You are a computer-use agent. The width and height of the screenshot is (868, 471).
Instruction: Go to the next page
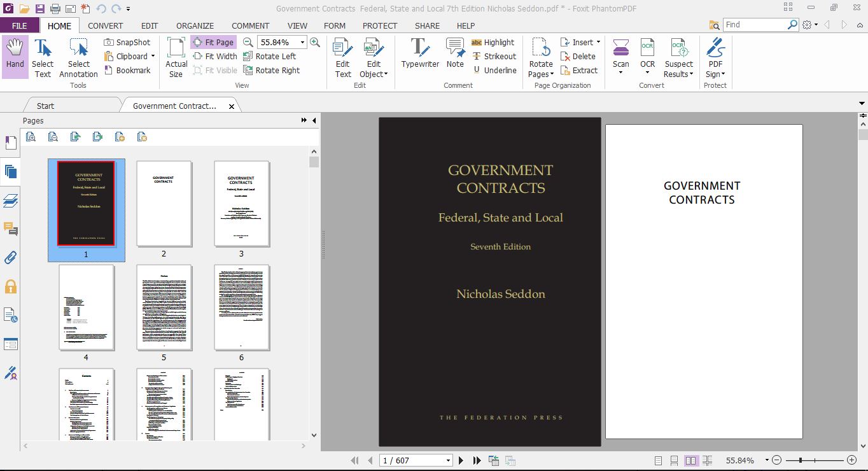click(461, 460)
